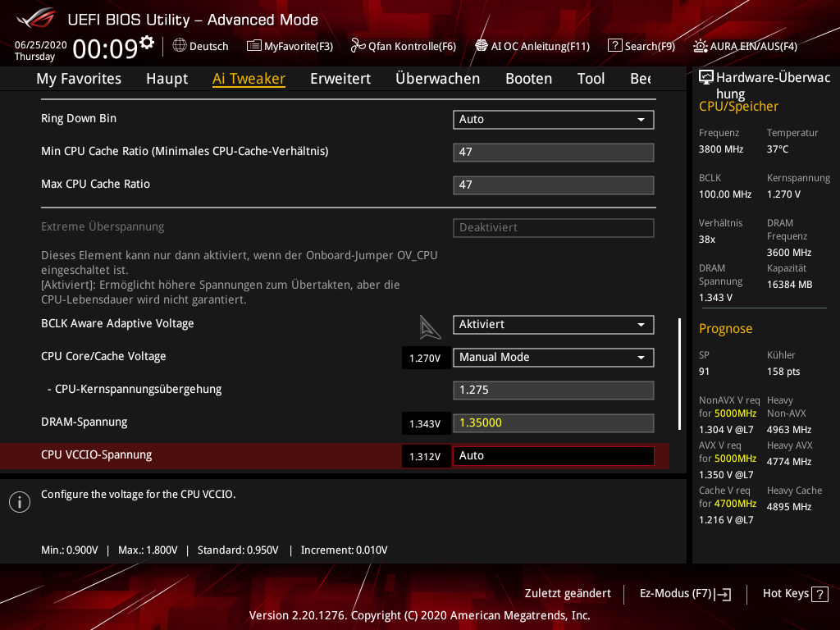
Task: Select DRAM-Spannung row label
Action: pyautogui.click(x=84, y=422)
